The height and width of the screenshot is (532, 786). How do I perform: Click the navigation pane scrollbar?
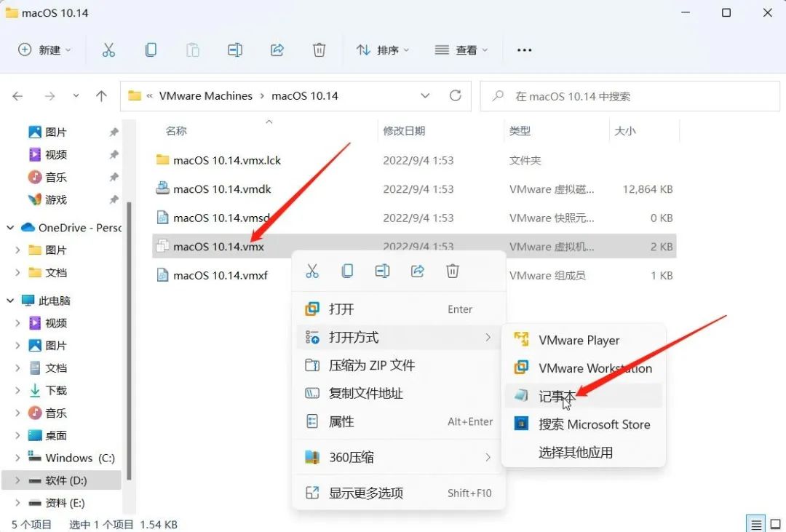(x=129, y=341)
